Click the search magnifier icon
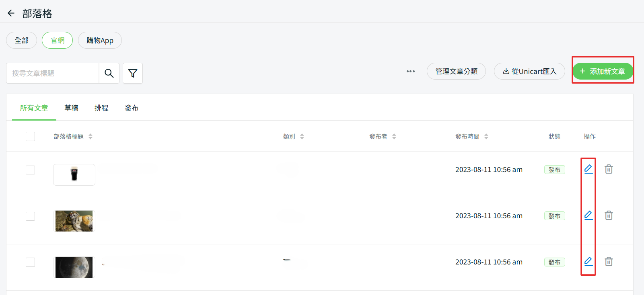 pyautogui.click(x=109, y=73)
